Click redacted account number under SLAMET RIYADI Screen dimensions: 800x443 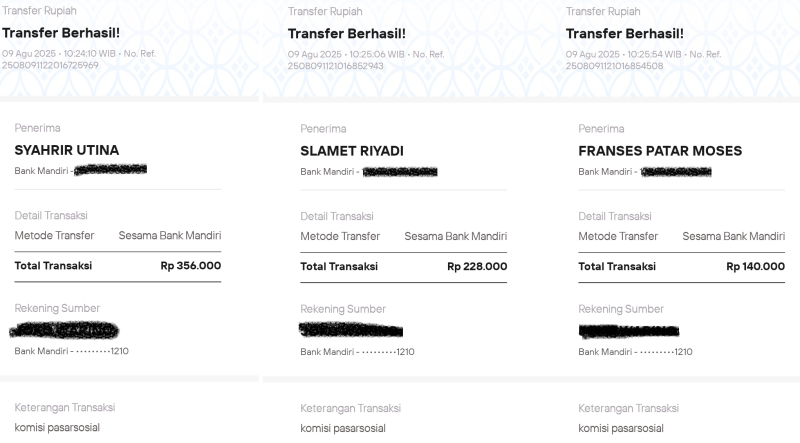[400, 172]
